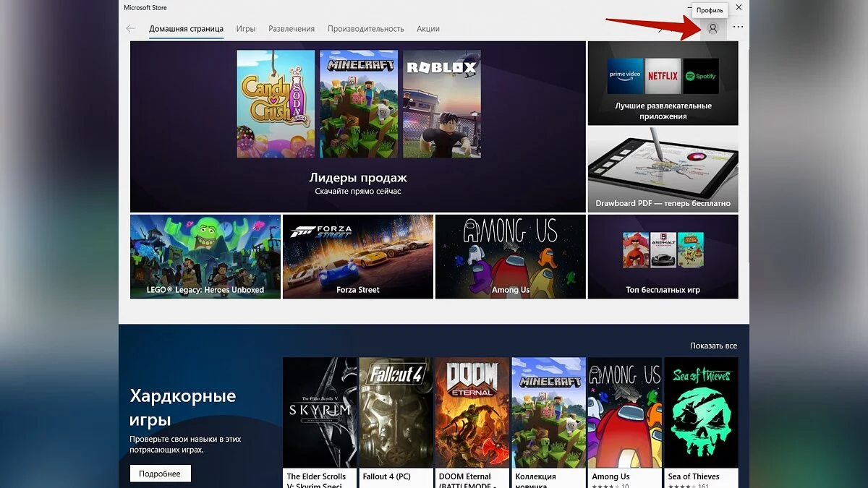Open the Profile icon in top bar
This screenshot has height=488, width=868.
(x=712, y=28)
